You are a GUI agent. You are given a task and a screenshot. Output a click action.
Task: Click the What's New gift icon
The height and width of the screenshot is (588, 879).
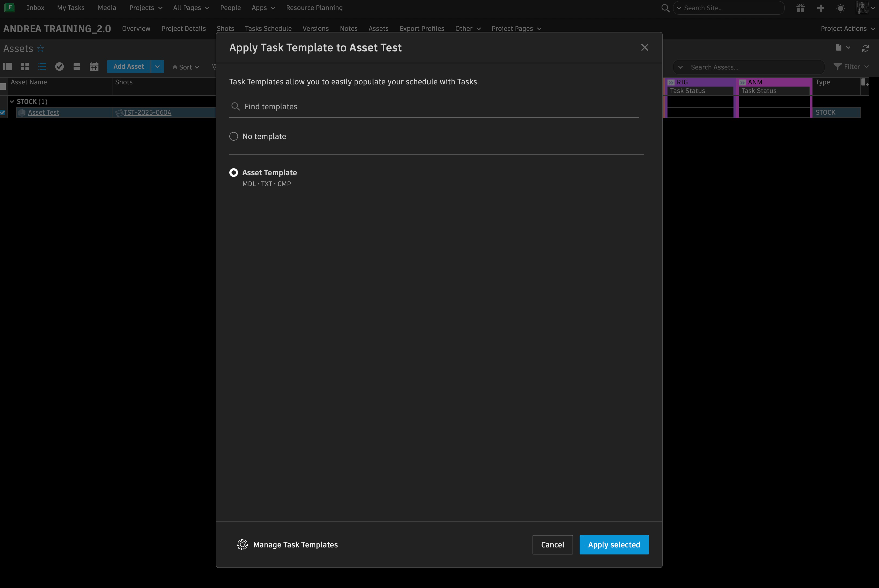(x=800, y=8)
